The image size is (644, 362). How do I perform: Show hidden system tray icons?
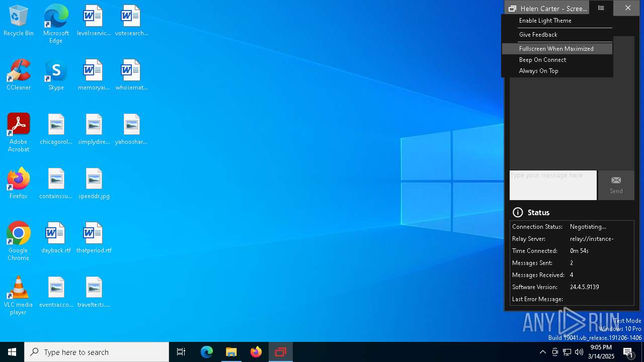click(542, 352)
